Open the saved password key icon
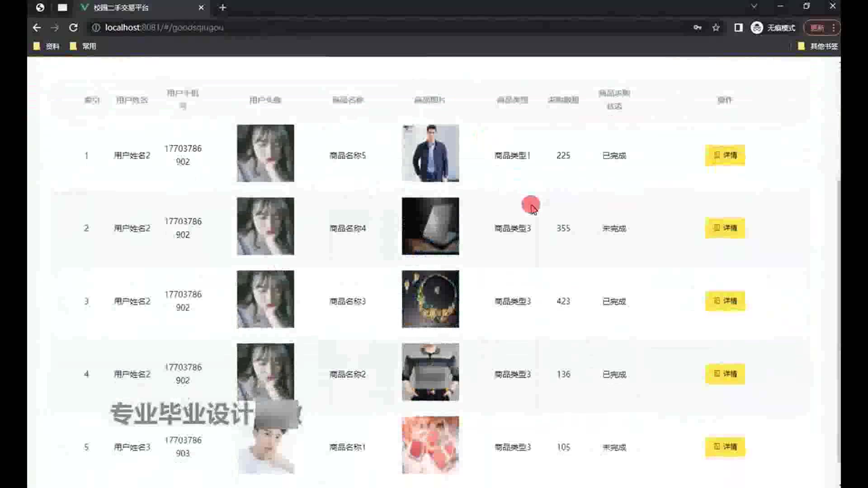Viewport: 868px width, 488px height. (698, 28)
